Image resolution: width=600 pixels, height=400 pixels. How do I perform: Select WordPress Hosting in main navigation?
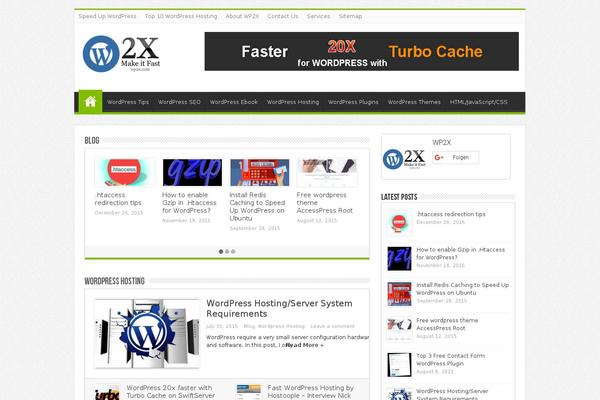click(x=293, y=102)
